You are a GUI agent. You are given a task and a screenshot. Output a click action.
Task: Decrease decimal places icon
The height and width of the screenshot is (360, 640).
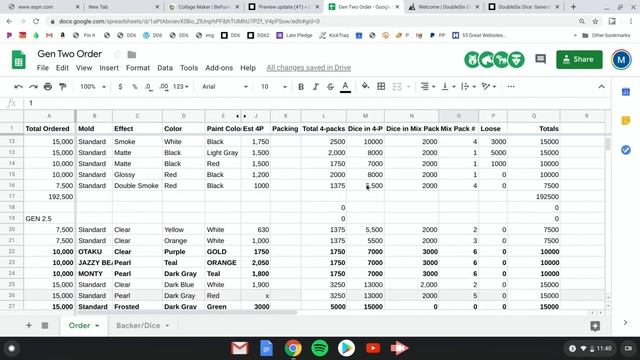pos(149,87)
